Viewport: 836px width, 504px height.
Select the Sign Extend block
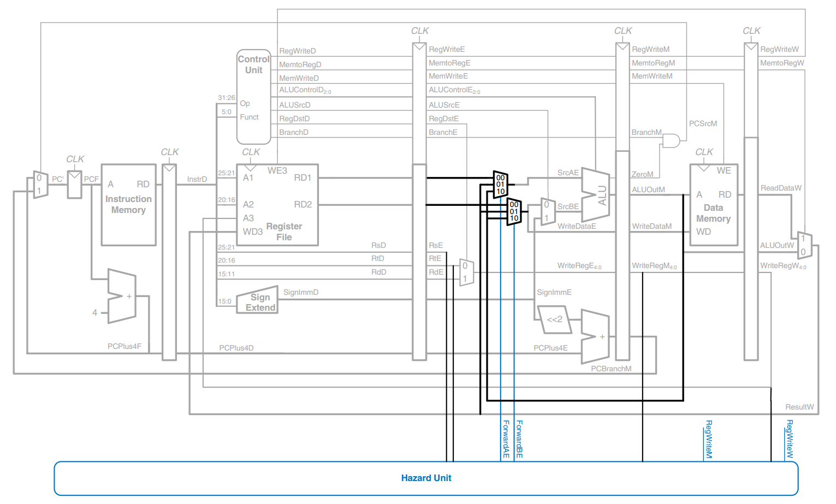[x=258, y=301]
